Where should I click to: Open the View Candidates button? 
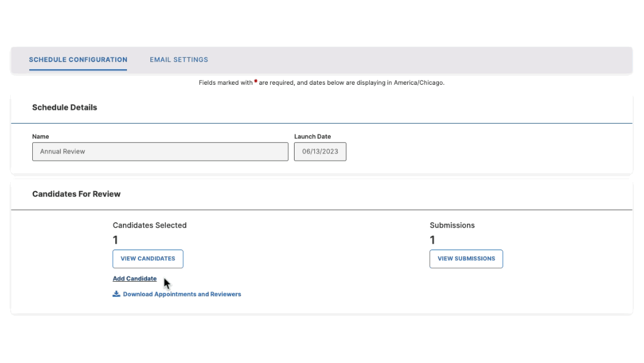(148, 259)
